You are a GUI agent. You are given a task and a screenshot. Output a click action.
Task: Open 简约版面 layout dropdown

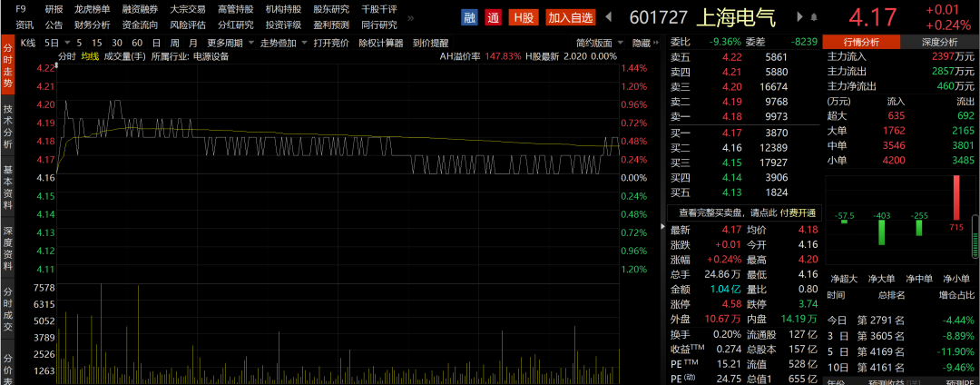pyautogui.click(x=600, y=43)
